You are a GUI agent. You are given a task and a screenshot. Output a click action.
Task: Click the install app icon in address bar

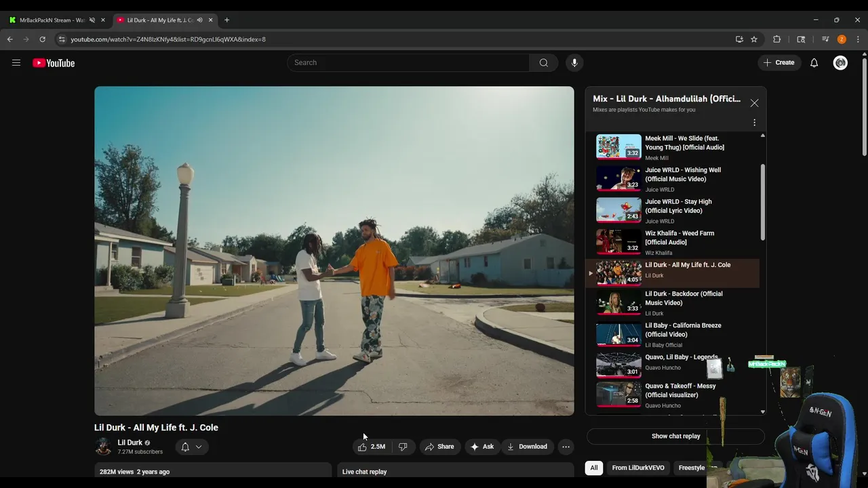pyautogui.click(x=739, y=39)
